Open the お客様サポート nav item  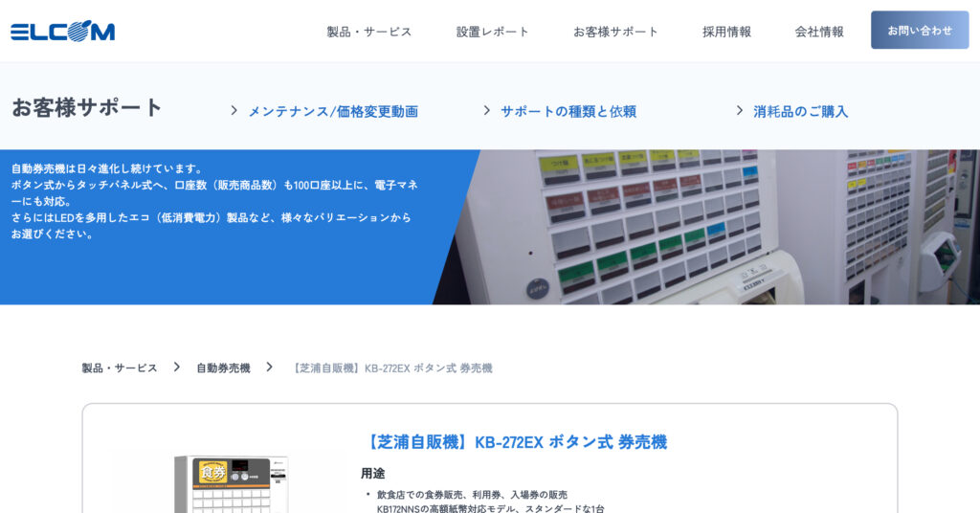[615, 32]
